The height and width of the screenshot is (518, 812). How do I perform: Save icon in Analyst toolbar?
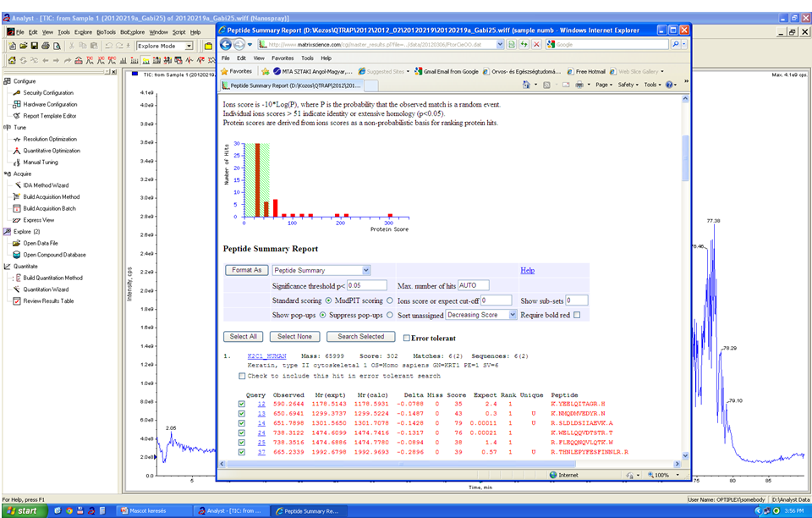coord(35,46)
